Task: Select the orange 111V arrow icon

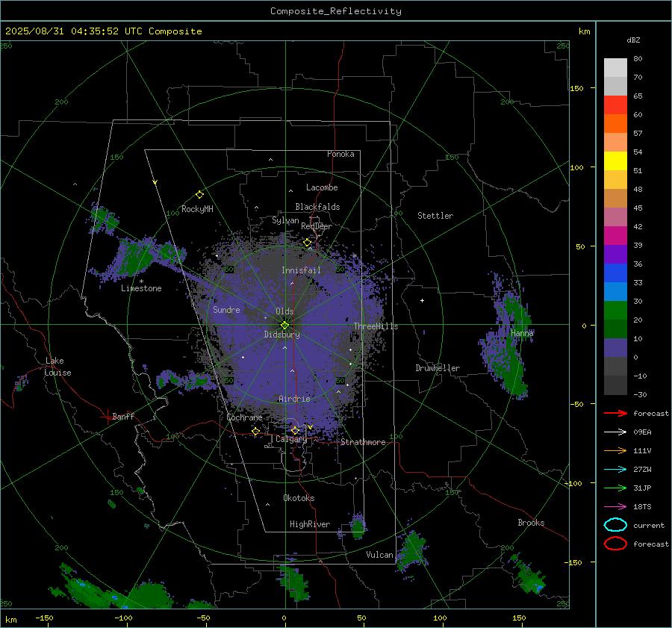Action: tap(615, 450)
